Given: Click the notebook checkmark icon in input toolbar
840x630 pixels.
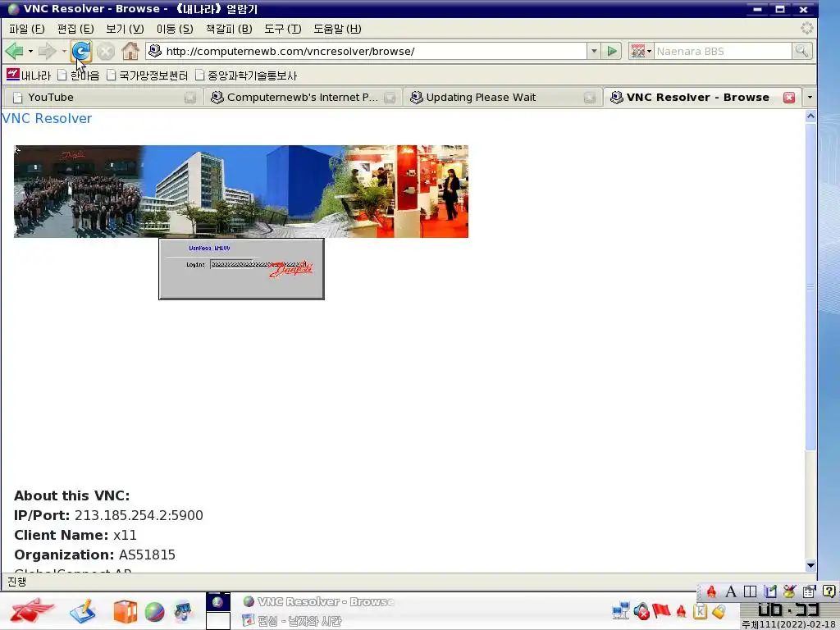Looking at the screenshot, I should click(769, 591).
